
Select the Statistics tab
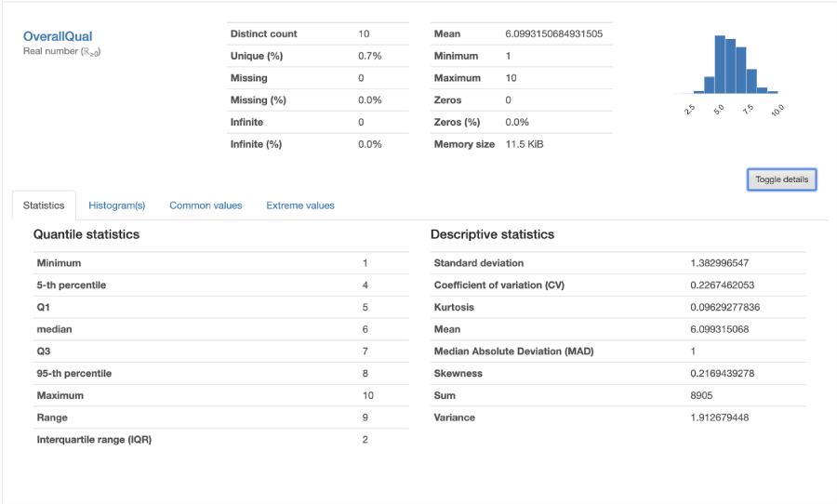(x=44, y=206)
